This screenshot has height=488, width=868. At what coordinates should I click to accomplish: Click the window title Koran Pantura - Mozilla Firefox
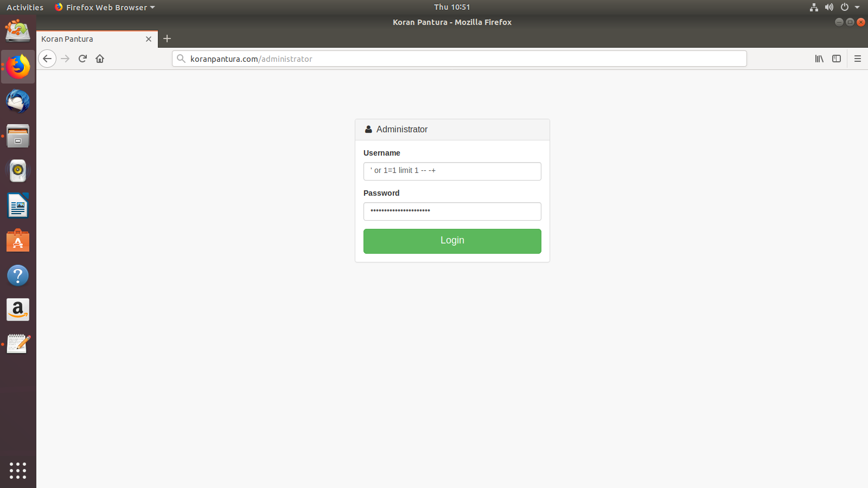pos(452,22)
